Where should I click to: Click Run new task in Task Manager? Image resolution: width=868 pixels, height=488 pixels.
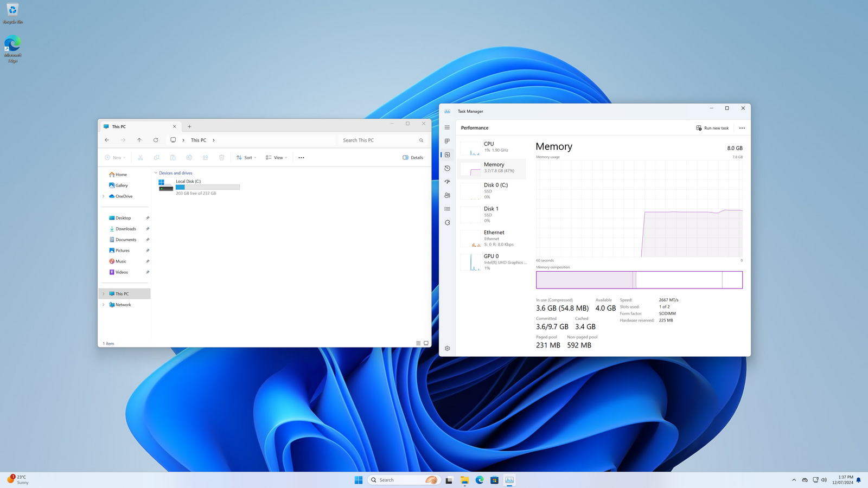pos(712,128)
